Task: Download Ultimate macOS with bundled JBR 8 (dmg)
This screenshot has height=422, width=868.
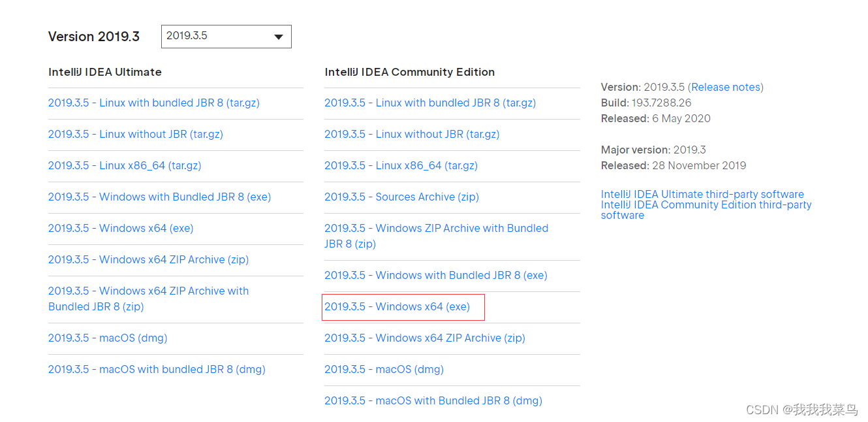Action: click(x=157, y=369)
